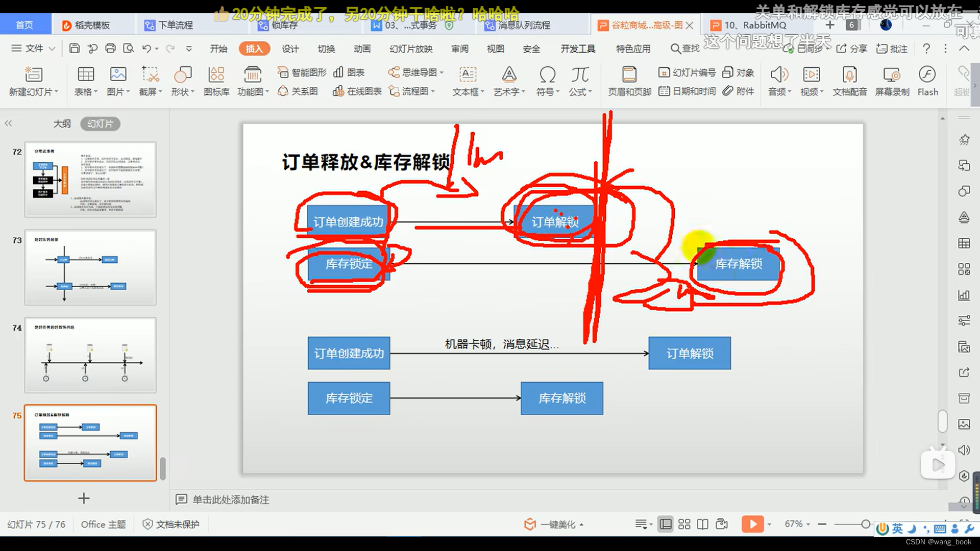Screen dimensions: 980x551
Task: Insert an 在线图表 online chart
Action: pyautogui.click(x=357, y=91)
